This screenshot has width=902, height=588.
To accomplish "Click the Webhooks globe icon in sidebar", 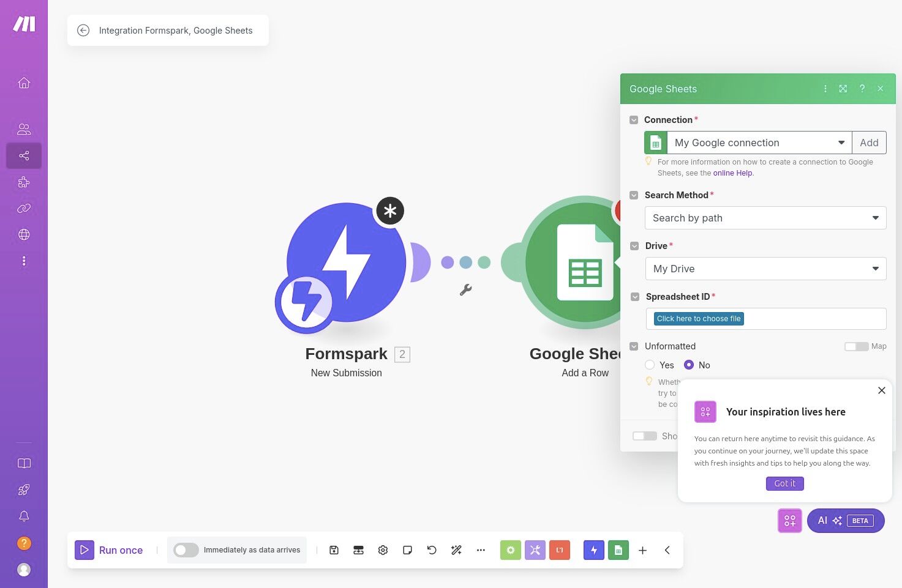I will pos(24,234).
